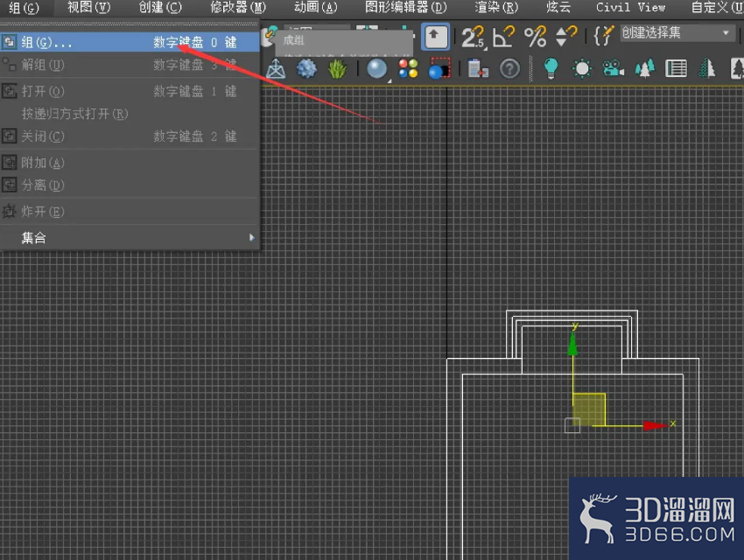Click the question mark help icon
The width and height of the screenshot is (744, 560).
(x=509, y=69)
